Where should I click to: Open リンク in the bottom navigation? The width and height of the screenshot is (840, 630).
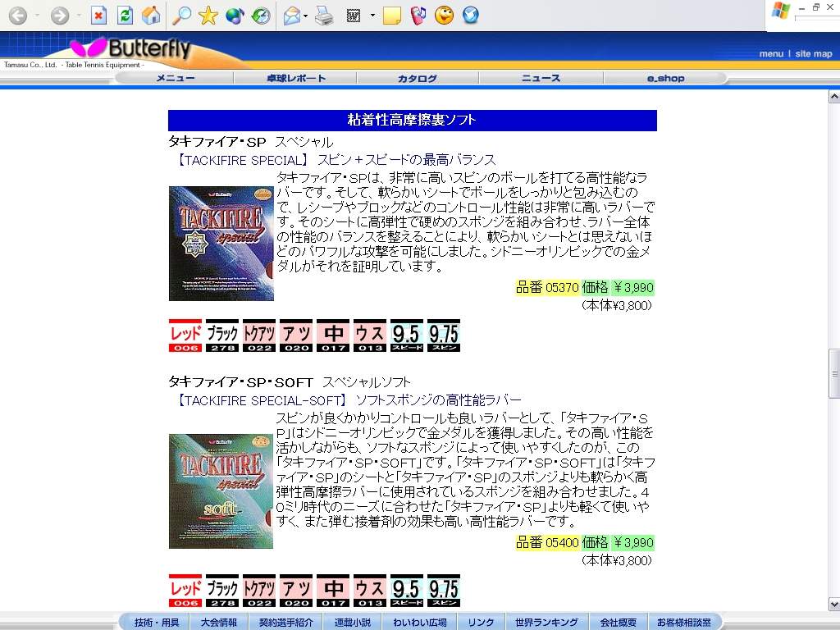[481, 622]
